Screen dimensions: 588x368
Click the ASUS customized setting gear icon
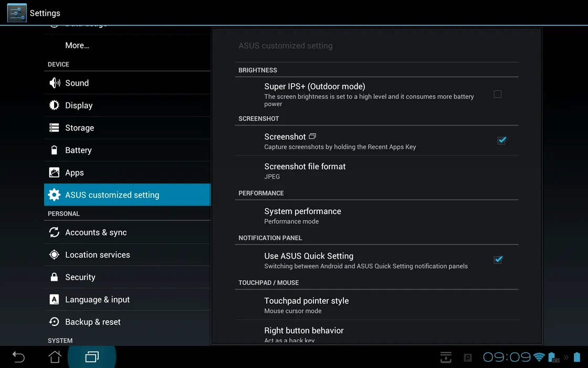[x=54, y=195]
